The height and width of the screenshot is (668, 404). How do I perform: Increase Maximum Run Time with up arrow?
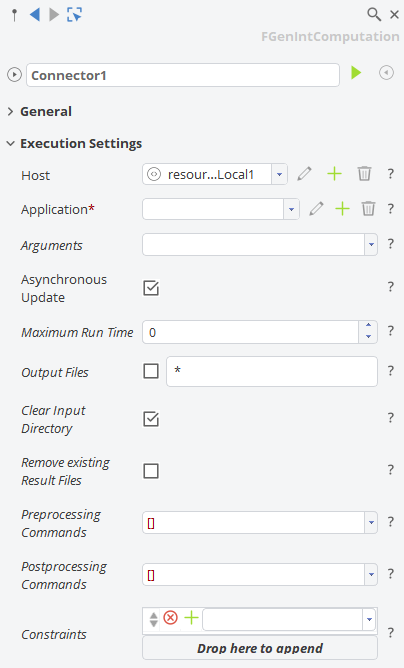368,326
